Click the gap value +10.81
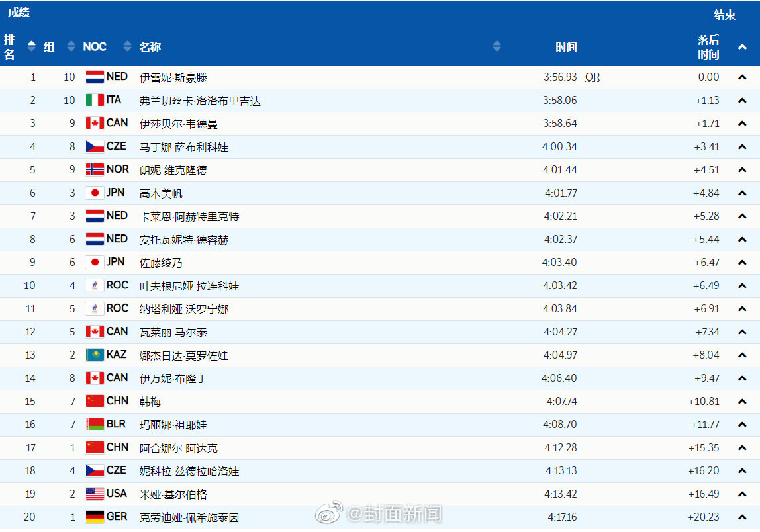This screenshot has height=532, width=760. (704, 401)
